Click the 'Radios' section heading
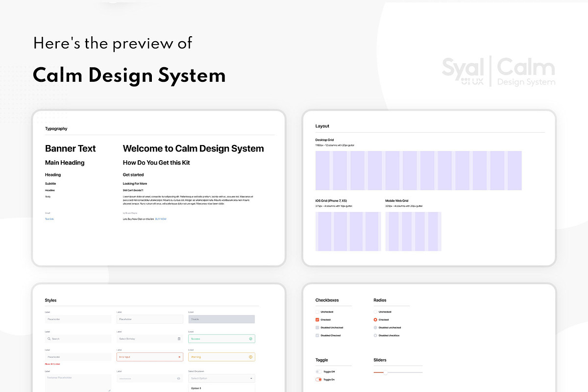The height and width of the screenshot is (392, 588). (x=380, y=300)
